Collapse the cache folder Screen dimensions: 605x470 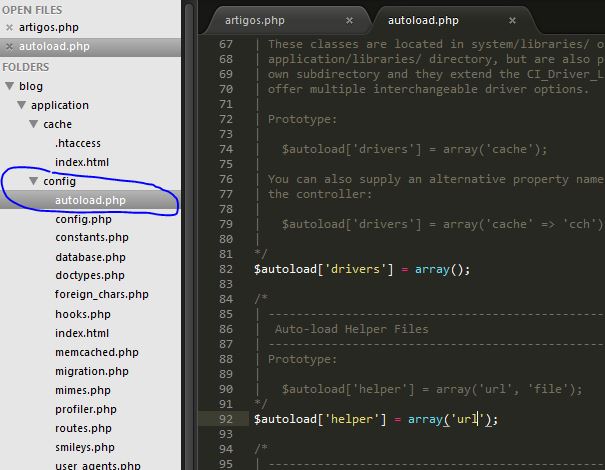click(x=34, y=123)
